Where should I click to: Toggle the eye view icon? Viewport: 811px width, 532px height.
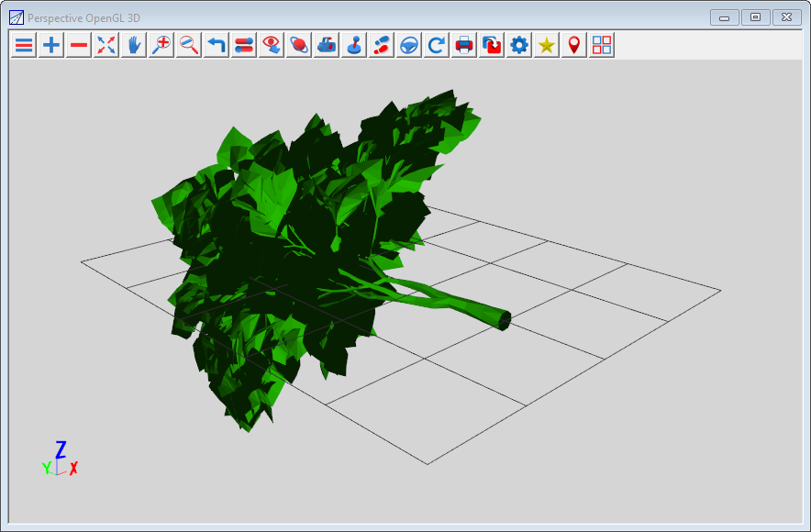click(x=272, y=45)
